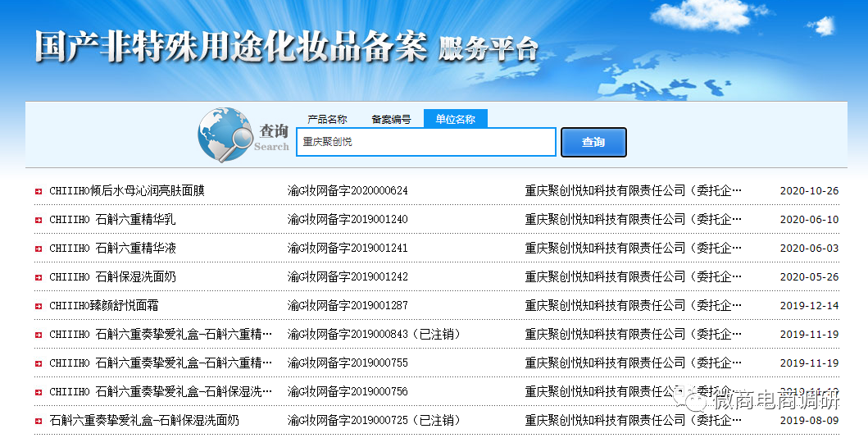Image resolution: width=868 pixels, height=438 pixels.
Task: Click record number 渝G妆网备字2019001240
Action: 347,219
